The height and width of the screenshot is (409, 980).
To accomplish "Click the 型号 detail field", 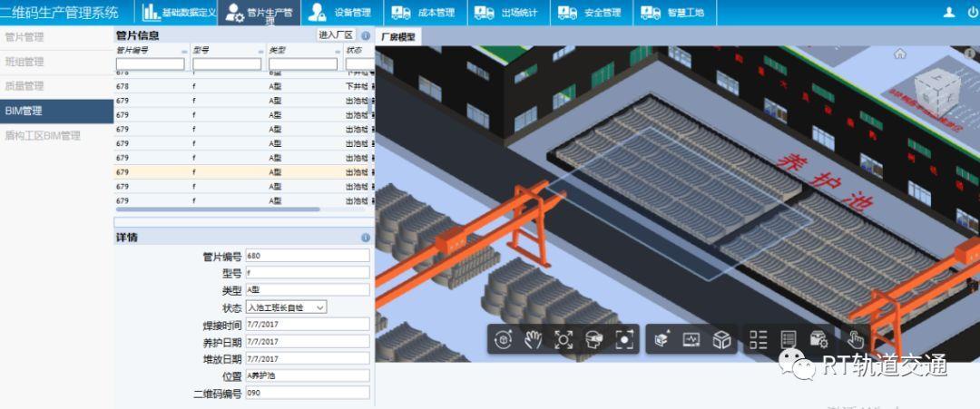I will coord(308,273).
